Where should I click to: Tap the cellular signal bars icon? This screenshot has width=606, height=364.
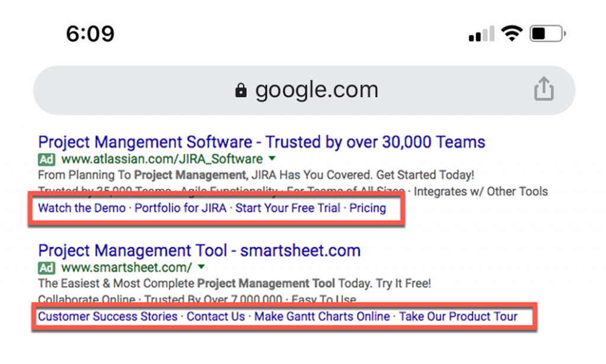(x=481, y=34)
